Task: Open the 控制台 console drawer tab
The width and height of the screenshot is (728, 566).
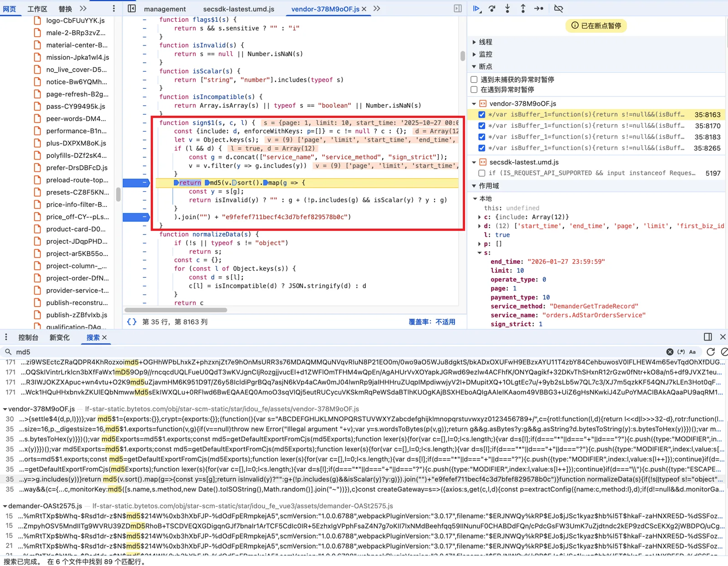Action: [28, 337]
